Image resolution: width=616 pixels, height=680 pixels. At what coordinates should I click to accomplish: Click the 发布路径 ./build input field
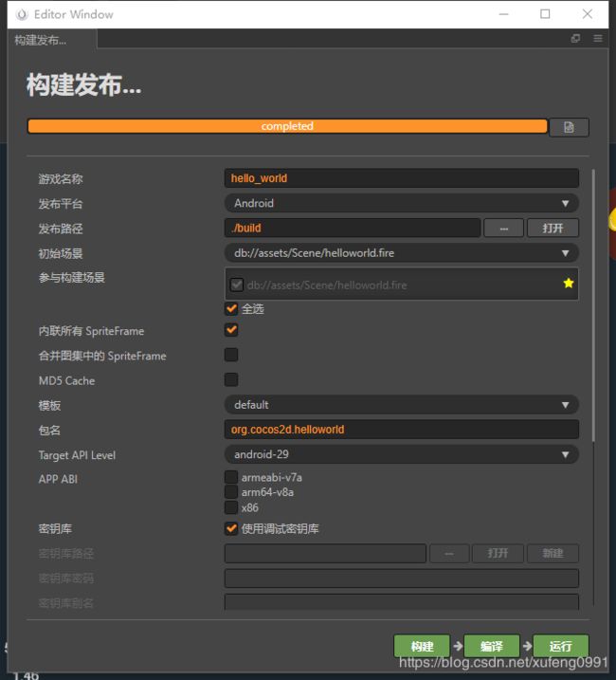[x=353, y=229]
